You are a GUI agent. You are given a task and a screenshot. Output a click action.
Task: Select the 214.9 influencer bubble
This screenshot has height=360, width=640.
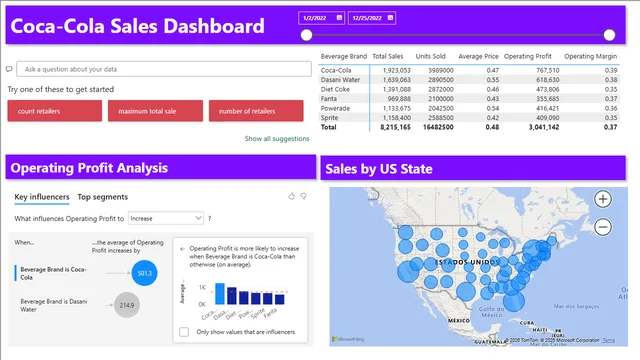coord(127,305)
